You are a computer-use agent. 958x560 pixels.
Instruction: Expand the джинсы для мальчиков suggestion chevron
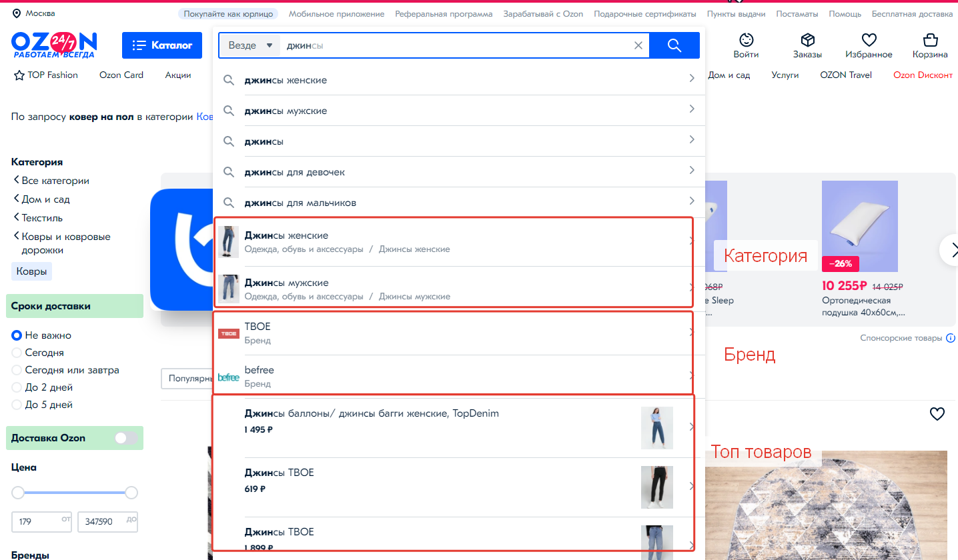(692, 201)
